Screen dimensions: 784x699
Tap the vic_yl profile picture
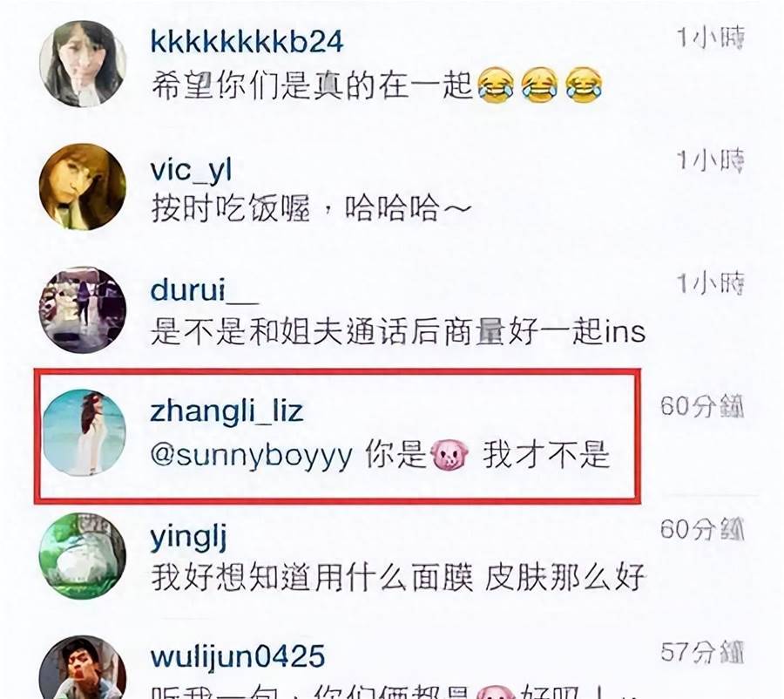[83, 187]
